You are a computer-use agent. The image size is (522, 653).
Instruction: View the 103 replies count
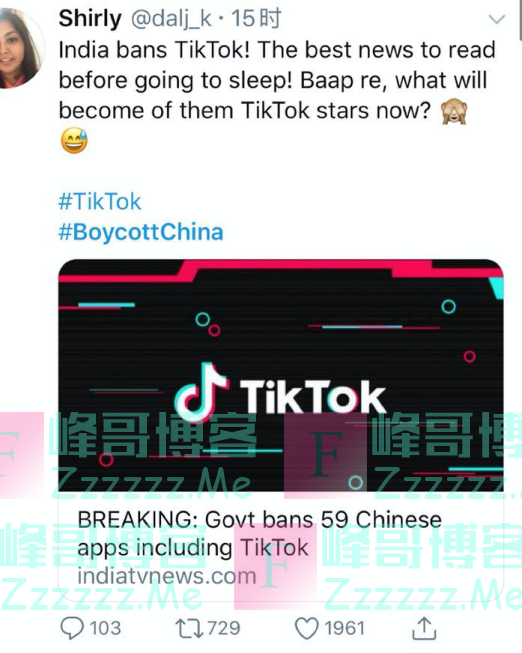(105, 628)
